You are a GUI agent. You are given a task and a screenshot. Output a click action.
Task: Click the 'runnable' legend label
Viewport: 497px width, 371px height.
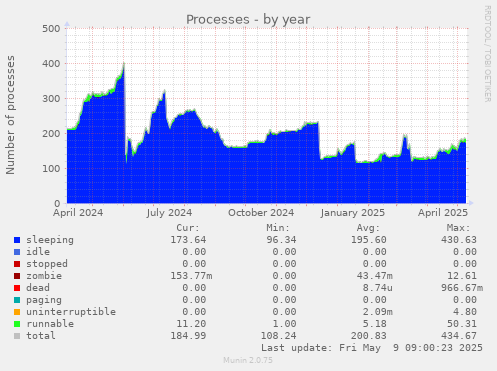pos(50,324)
